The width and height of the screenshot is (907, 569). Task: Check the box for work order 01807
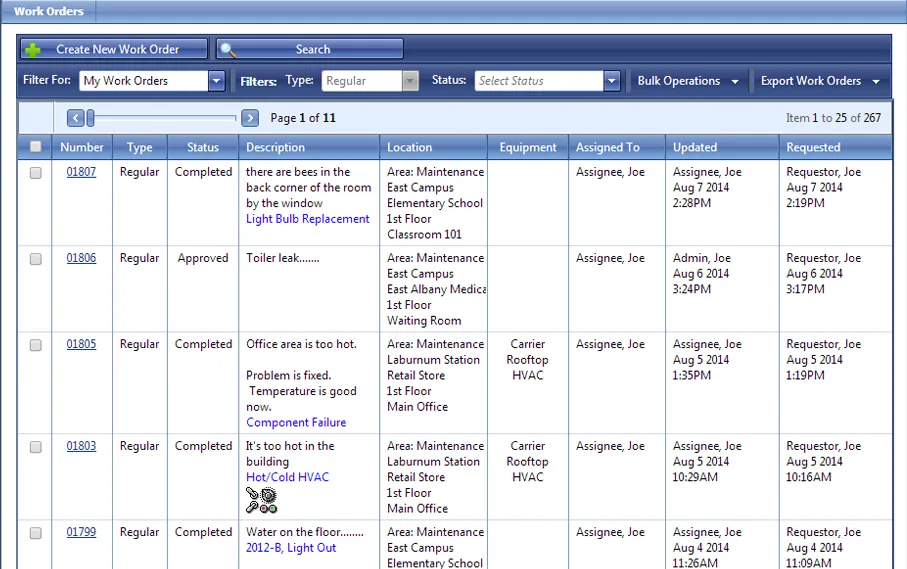click(36, 173)
